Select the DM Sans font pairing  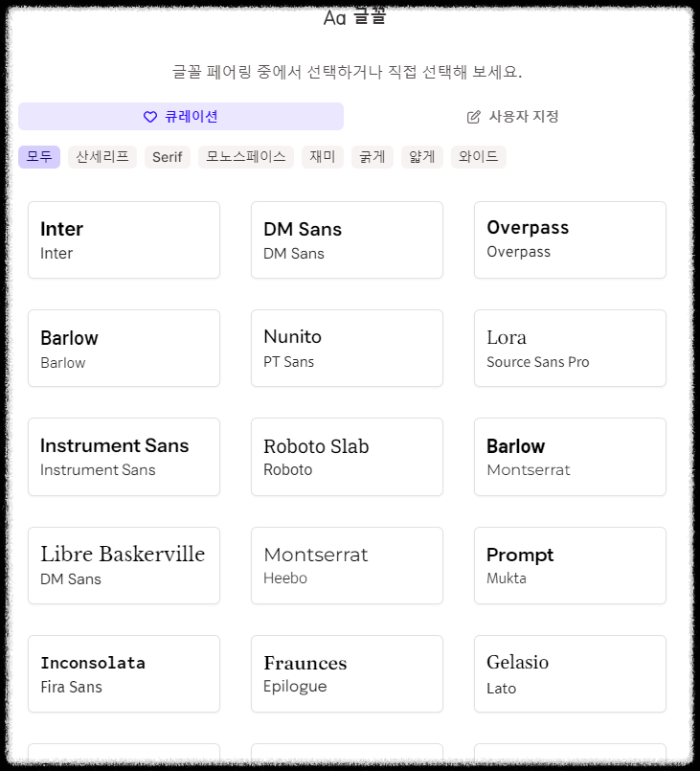[347, 239]
